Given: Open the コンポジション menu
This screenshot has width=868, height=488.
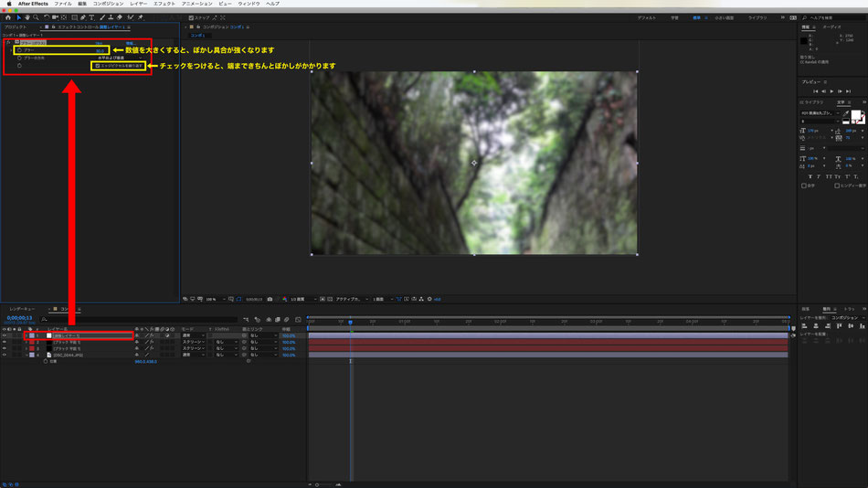Looking at the screenshot, I should click(x=108, y=4).
